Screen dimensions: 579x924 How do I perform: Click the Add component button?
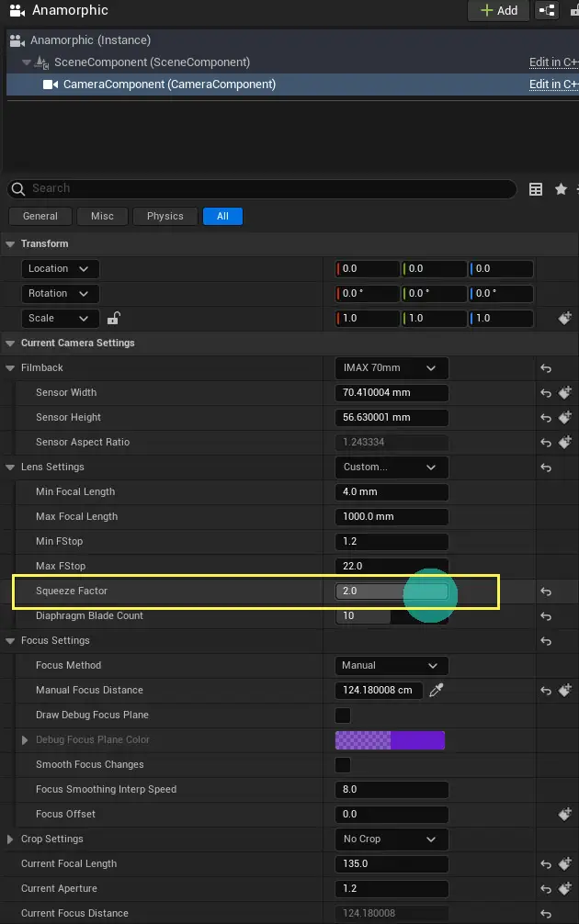499,10
